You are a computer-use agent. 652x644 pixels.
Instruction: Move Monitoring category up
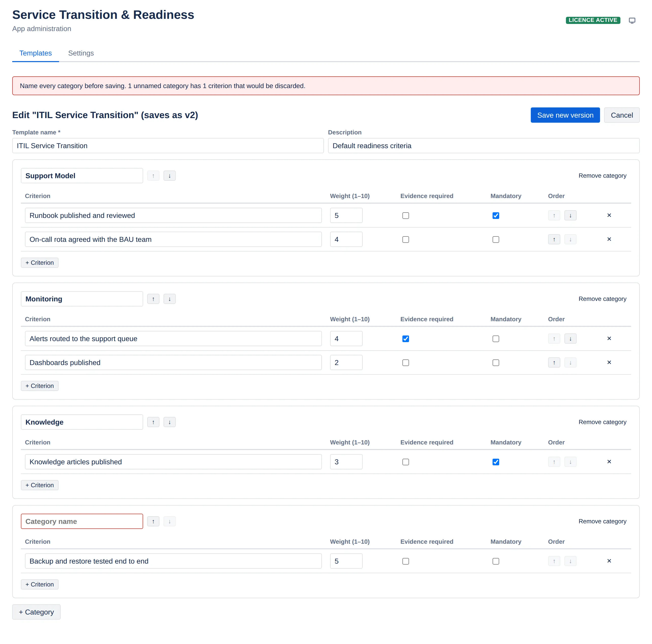pyautogui.click(x=153, y=299)
